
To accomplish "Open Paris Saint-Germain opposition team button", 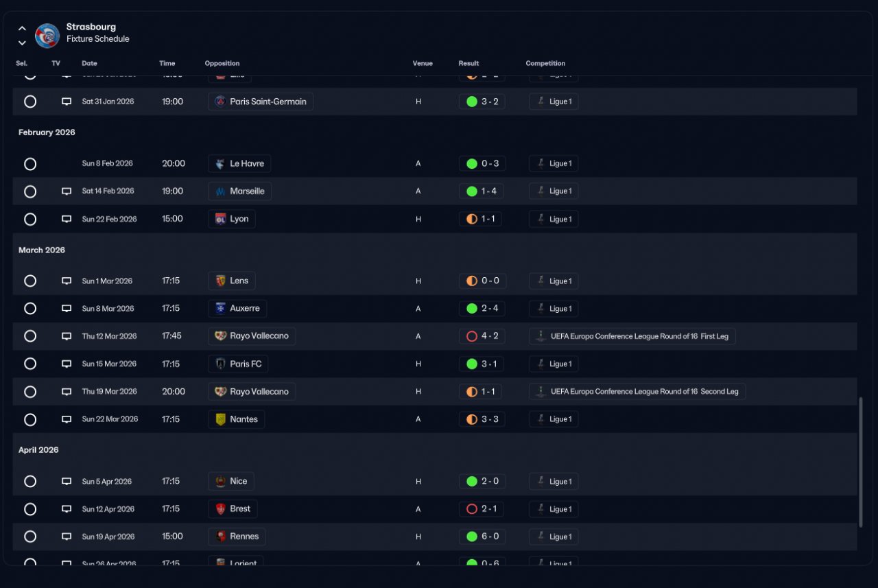I will click(261, 102).
